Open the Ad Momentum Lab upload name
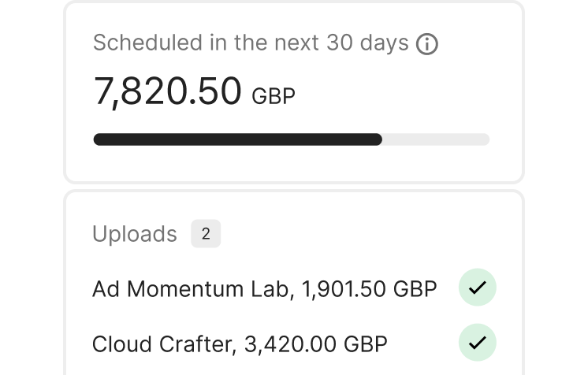The image size is (588, 375). point(189,289)
